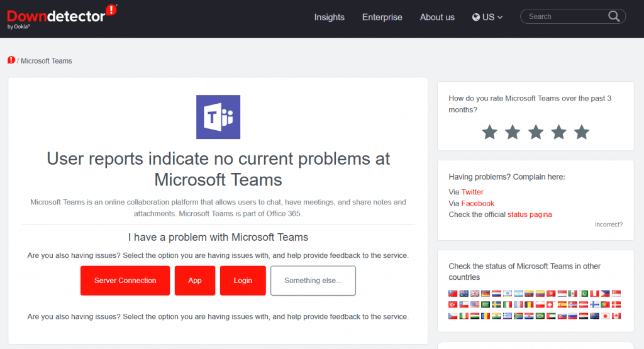This screenshot has height=349, width=644.
Task: Select the Canada flag
Action: click(x=616, y=316)
